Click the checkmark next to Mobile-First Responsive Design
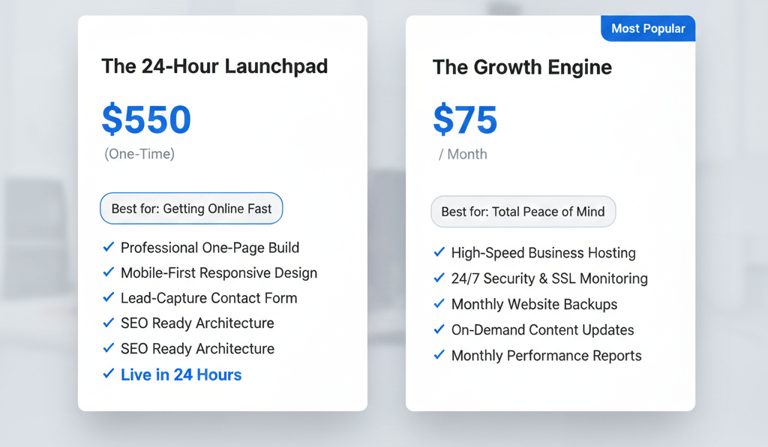Image resolution: width=768 pixels, height=447 pixels. pyautogui.click(x=108, y=272)
